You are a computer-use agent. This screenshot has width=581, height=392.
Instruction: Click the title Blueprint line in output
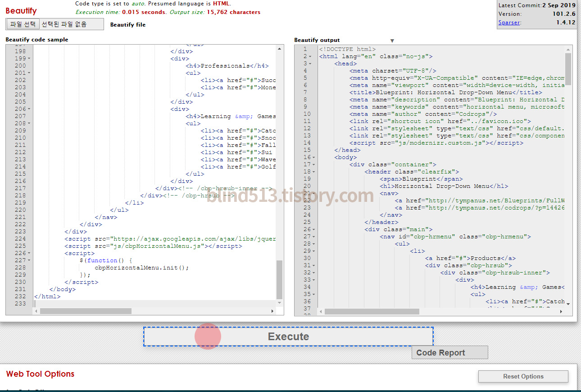[x=446, y=92]
